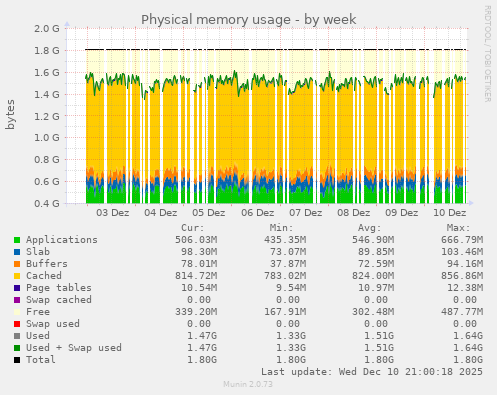Click Applications average value 546.90M
497x395 pixels.
point(373,240)
